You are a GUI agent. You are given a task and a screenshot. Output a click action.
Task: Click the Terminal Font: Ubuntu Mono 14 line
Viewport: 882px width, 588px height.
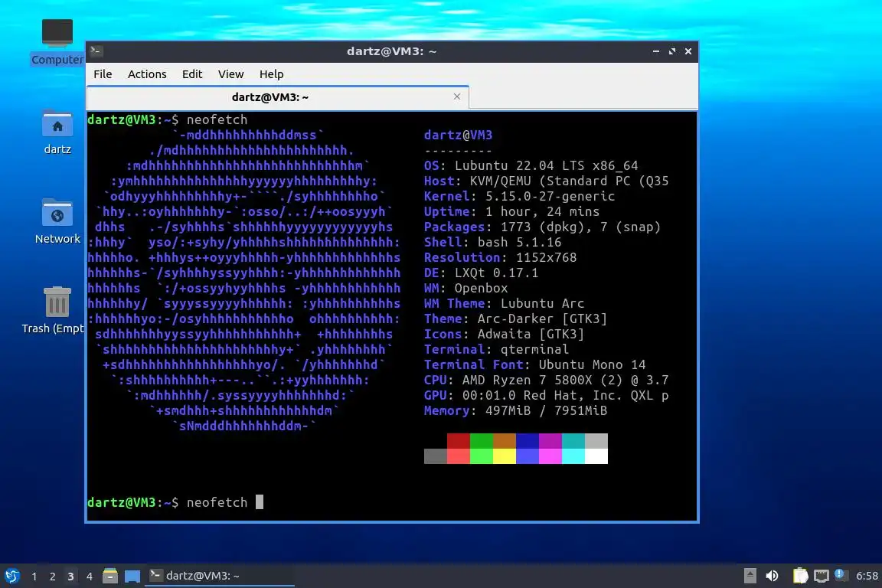pos(535,364)
